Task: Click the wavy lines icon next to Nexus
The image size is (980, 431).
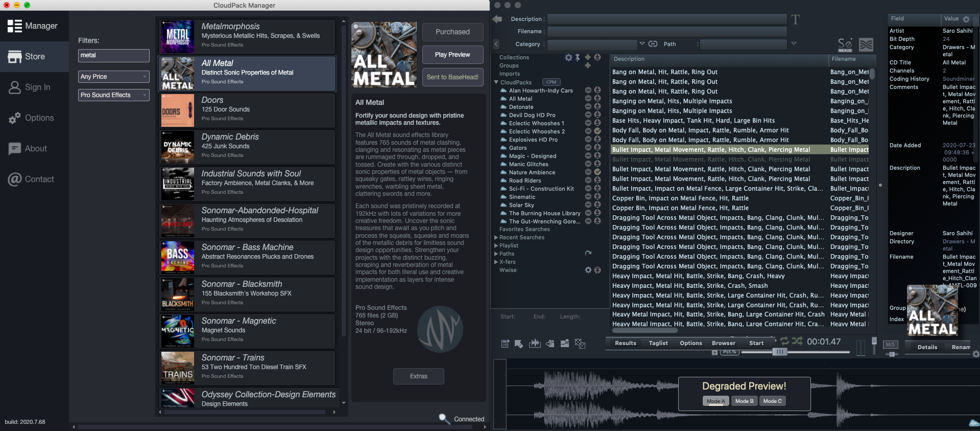Action: (866, 44)
